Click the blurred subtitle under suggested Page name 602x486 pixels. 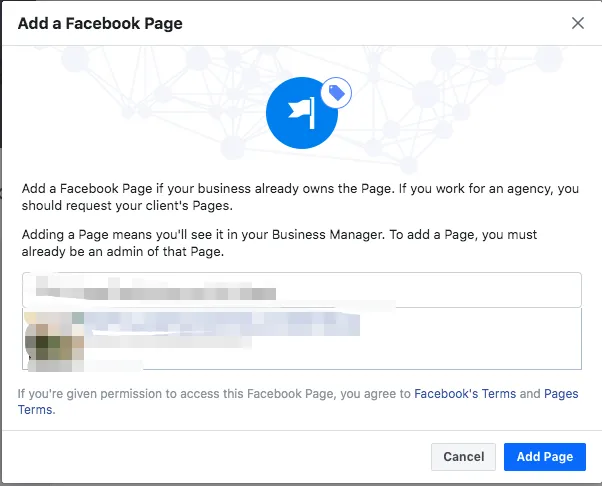pyautogui.click(x=168, y=342)
